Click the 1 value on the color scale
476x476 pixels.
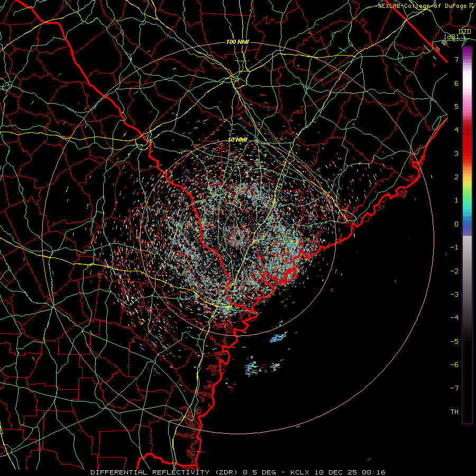pyautogui.click(x=456, y=200)
